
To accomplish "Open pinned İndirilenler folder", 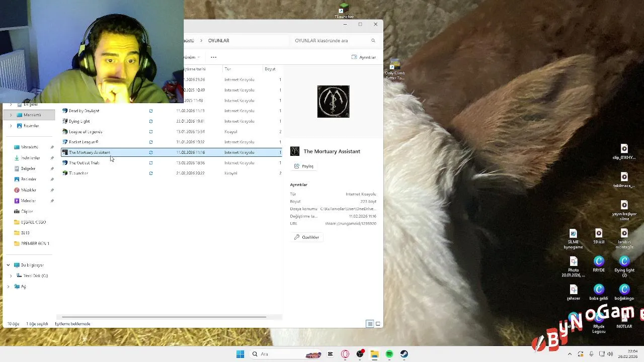I will click(x=29, y=158).
